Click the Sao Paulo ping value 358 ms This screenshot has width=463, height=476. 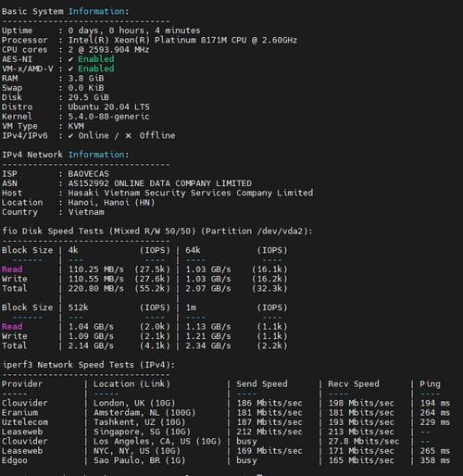pyautogui.click(x=435, y=460)
